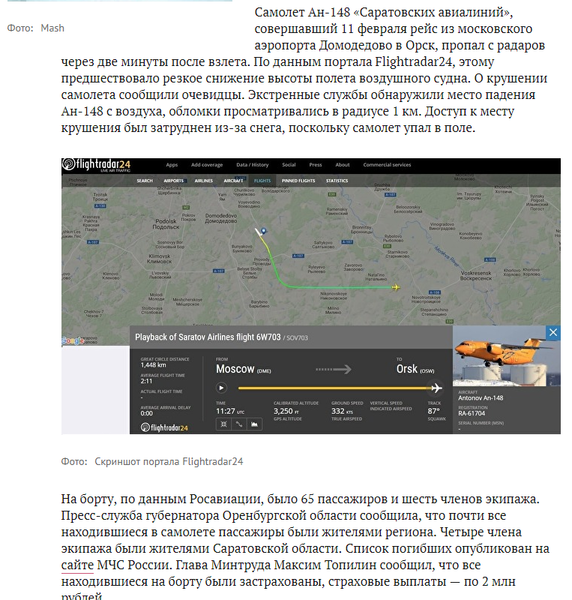The height and width of the screenshot is (600, 572).
Task: Click the Moscow (DME) origin label
Action: (x=243, y=369)
